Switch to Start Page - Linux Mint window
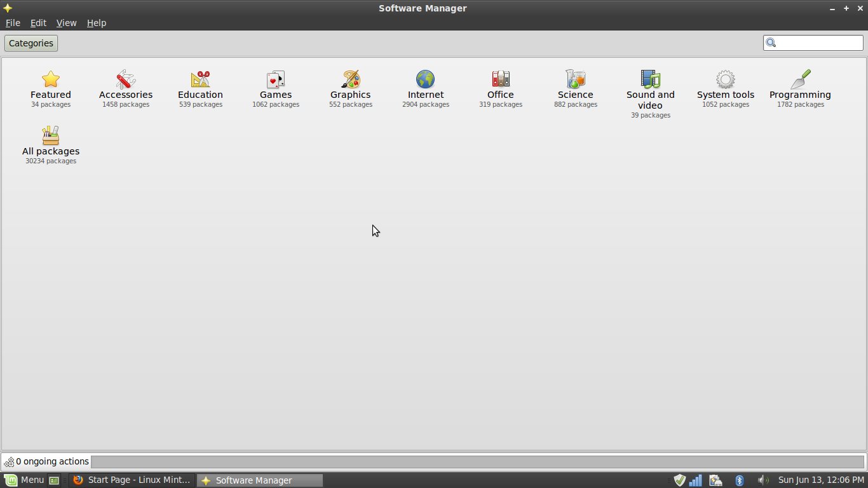 pos(132,480)
